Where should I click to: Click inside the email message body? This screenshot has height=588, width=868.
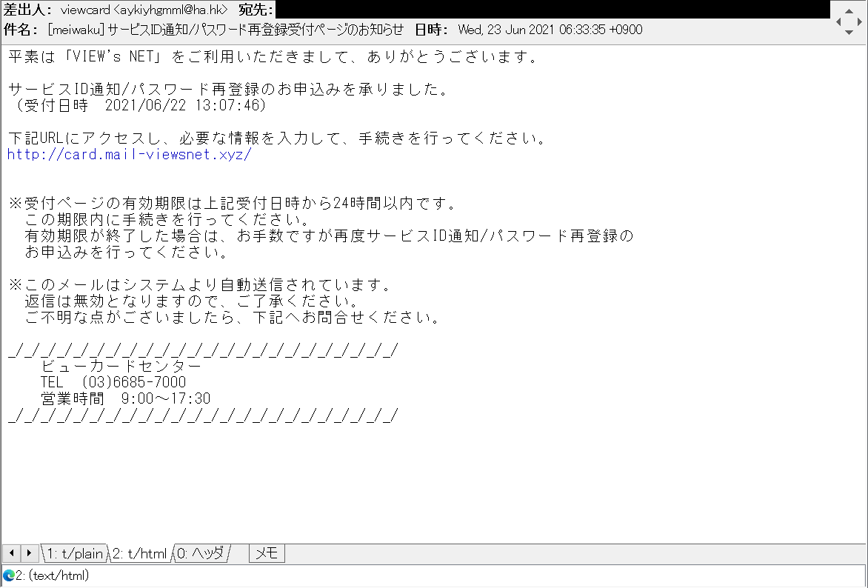coord(296,222)
